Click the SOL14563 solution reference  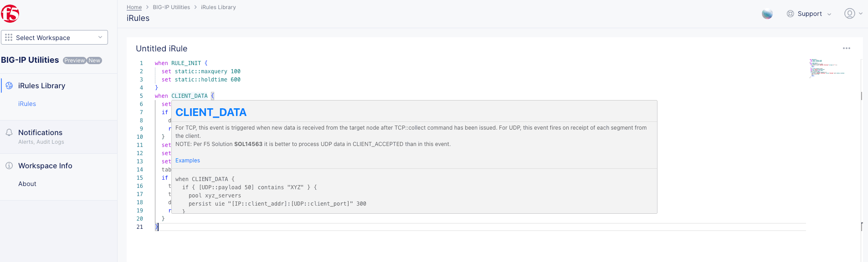tap(248, 144)
